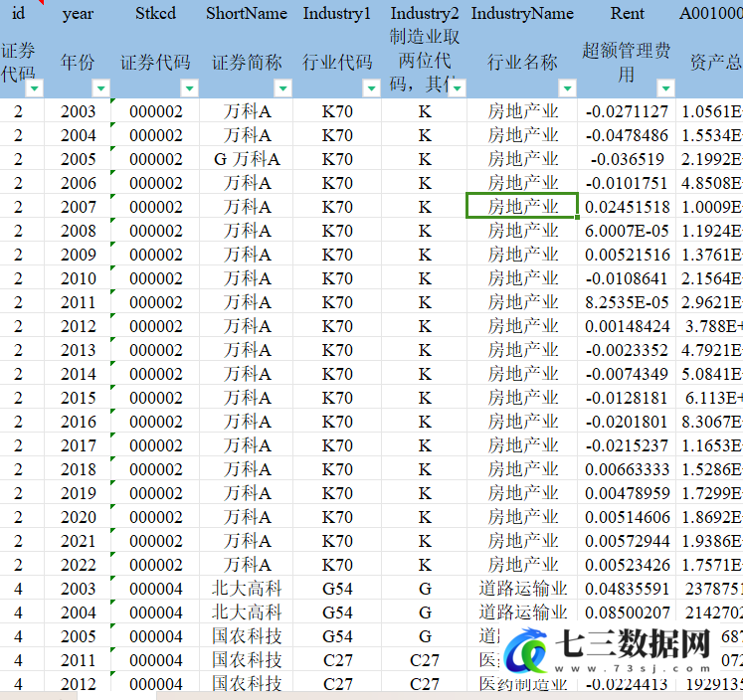
Task: Select the '行业代码' header cell
Action: 337,62
